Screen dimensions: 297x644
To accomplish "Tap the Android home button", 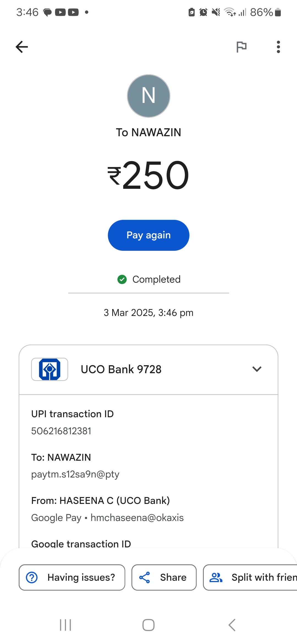I will pos(148,625).
